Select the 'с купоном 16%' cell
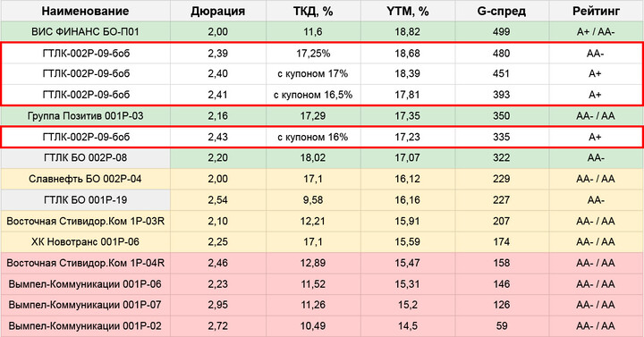Viewport: 644px width, 337px height. coord(313,137)
